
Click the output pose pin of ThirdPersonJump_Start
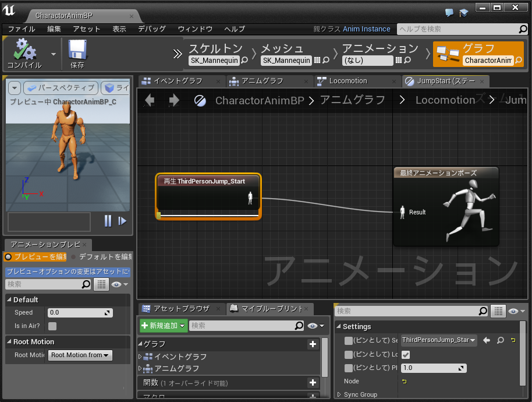[250, 198]
